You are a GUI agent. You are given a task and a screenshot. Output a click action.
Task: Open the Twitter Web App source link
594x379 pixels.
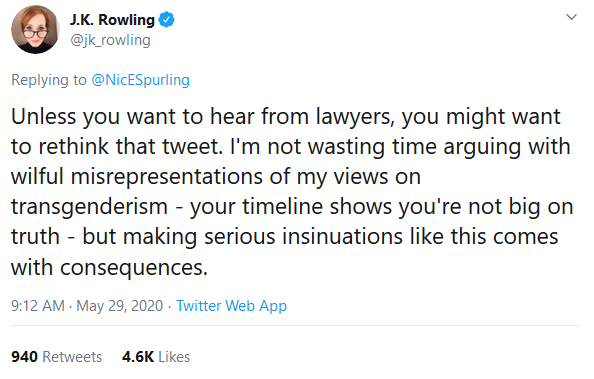pos(231,306)
